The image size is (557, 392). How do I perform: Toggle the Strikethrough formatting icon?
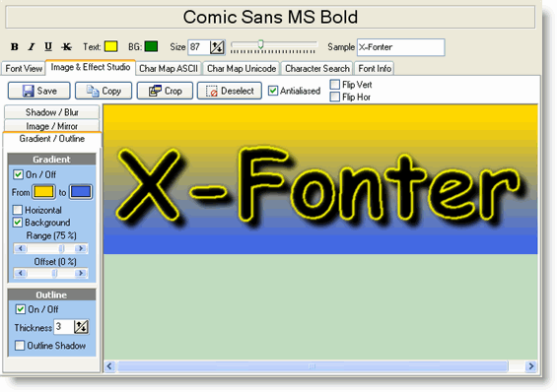pyautogui.click(x=66, y=47)
